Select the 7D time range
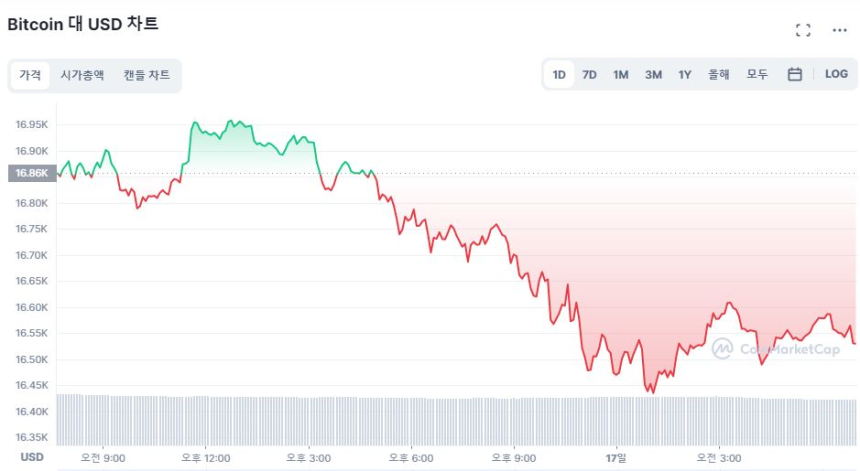 (589, 74)
